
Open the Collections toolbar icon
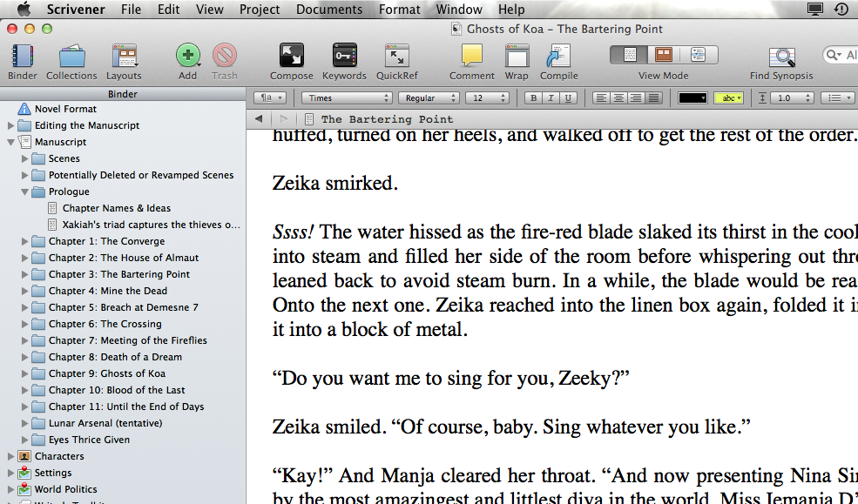[x=71, y=56]
